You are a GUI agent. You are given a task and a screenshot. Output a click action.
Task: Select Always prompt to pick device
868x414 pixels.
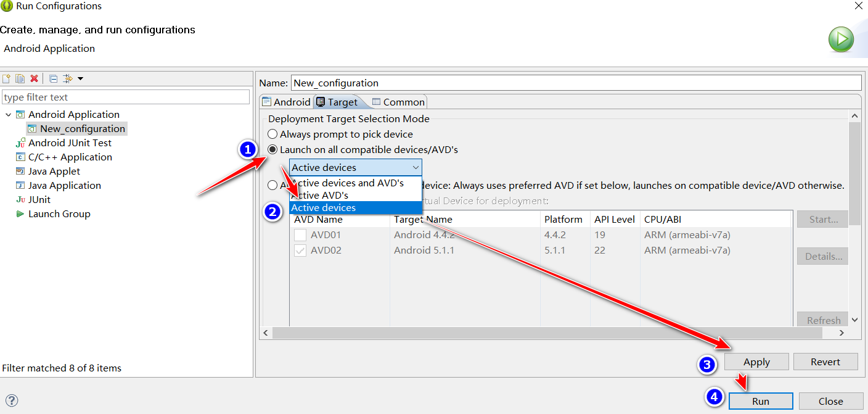(272, 135)
